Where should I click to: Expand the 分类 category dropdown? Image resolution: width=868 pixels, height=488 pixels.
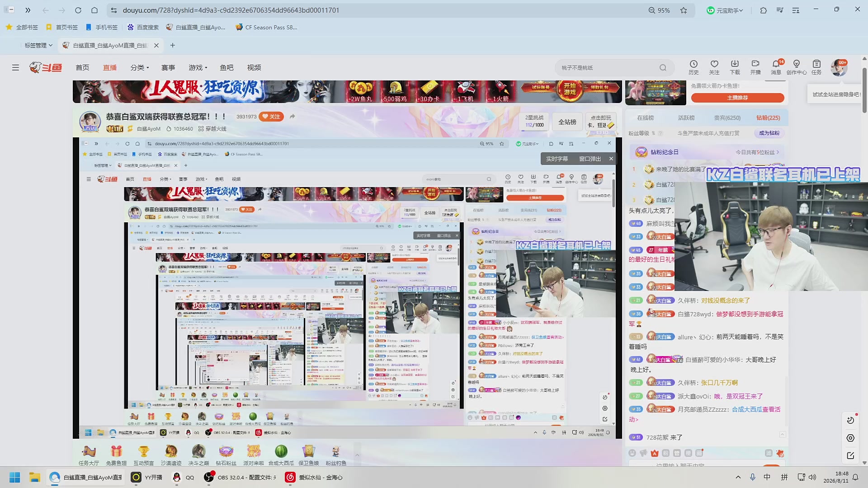click(x=140, y=68)
